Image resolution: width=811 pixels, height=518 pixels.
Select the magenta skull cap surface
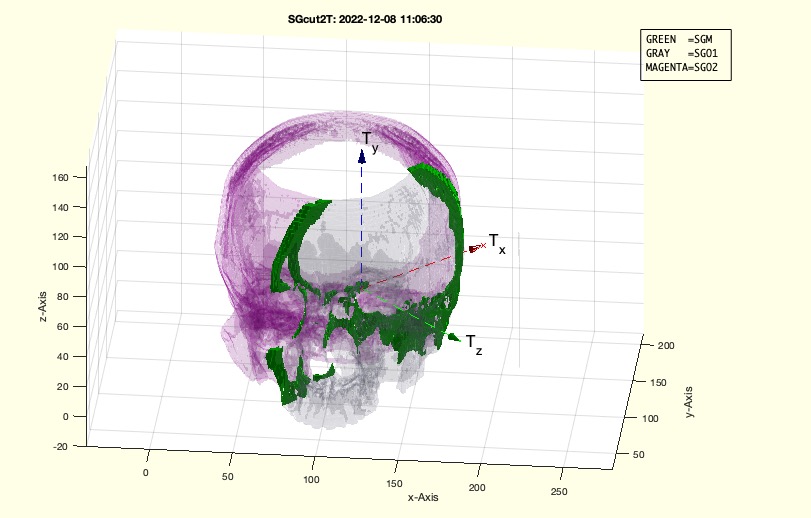coord(300,150)
